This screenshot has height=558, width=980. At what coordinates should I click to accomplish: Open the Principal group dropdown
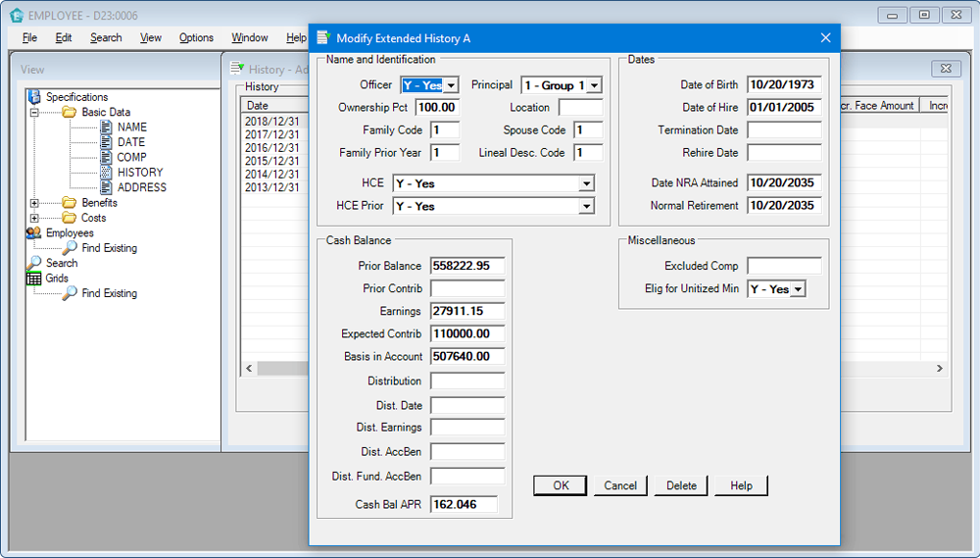pos(593,86)
